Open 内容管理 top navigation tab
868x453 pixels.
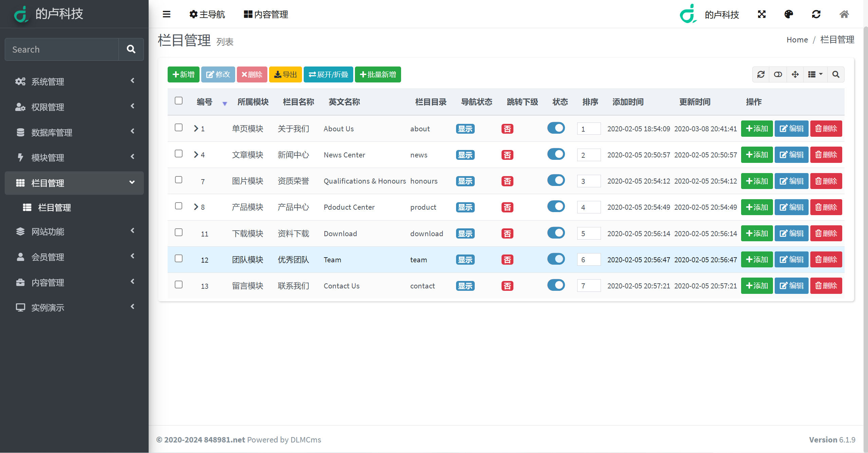click(266, 14)
